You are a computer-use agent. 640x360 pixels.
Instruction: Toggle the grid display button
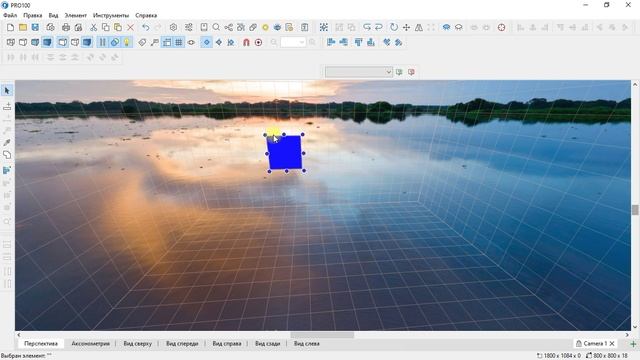coord(179,42)
